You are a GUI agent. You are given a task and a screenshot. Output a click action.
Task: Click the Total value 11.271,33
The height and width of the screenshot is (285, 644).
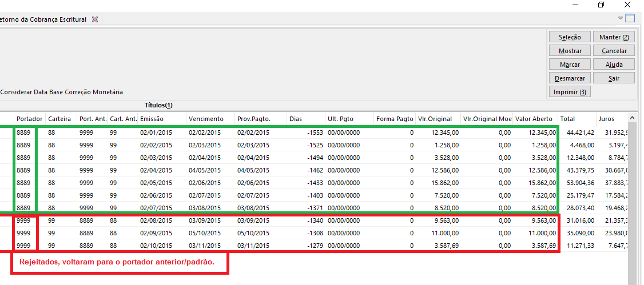click(579, 246)
